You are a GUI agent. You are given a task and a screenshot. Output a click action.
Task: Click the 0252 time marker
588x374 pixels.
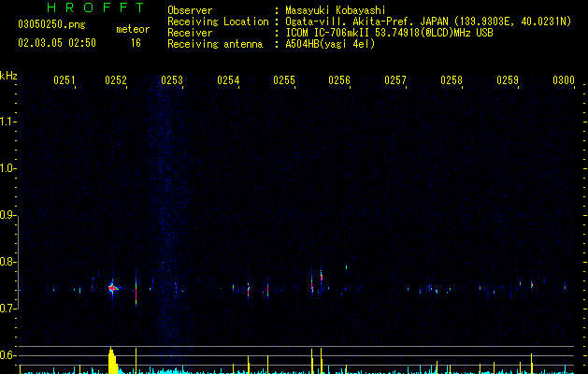click(x=116, y=80)
